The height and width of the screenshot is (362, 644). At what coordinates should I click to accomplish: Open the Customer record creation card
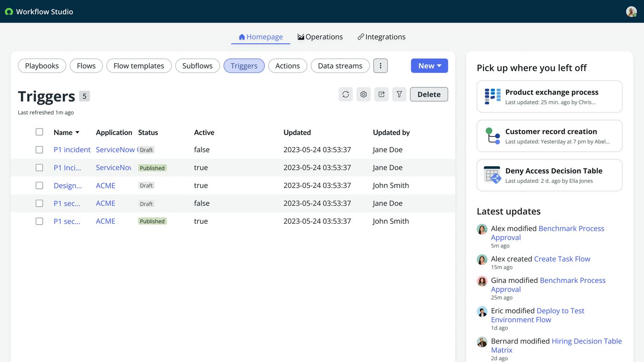(549, 136)
